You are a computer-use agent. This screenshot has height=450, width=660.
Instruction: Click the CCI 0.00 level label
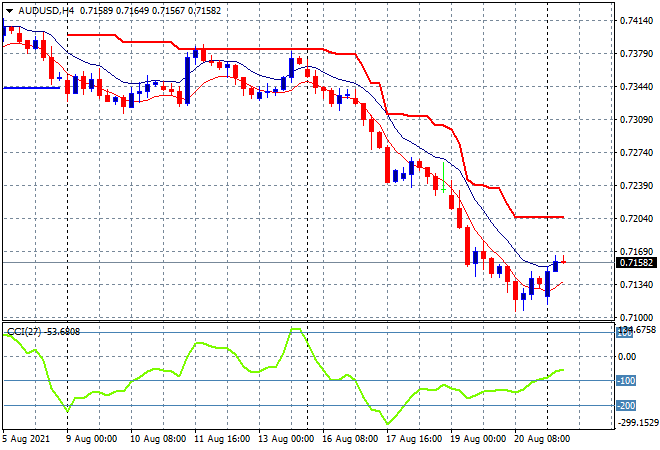[628, 357]
